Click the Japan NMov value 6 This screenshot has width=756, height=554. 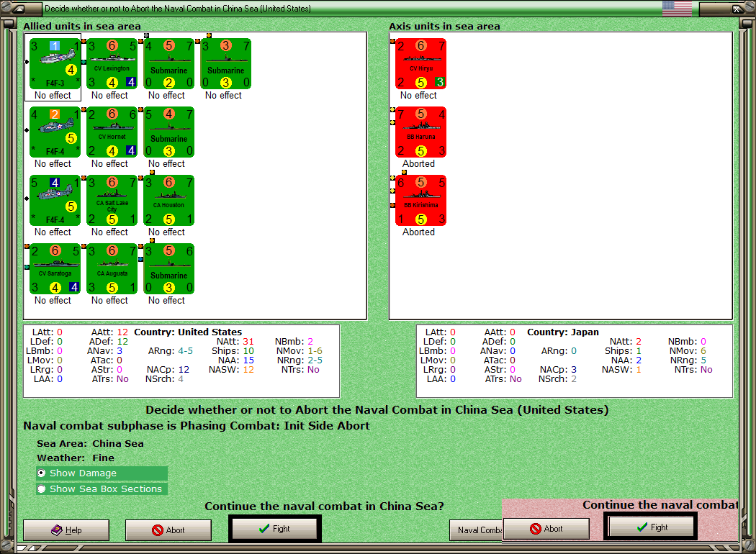pyautogui.click(x=703, y=350)
